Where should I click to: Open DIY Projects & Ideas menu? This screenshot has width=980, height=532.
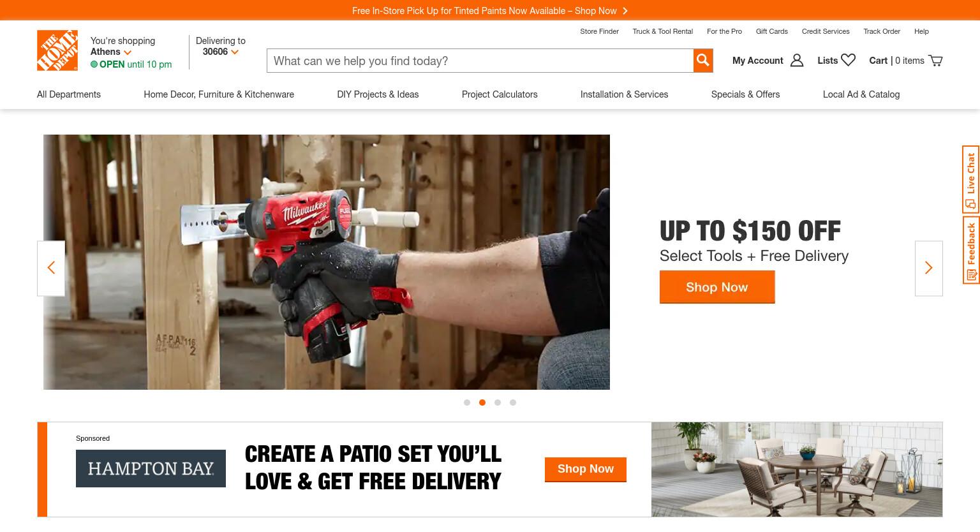point(378,94)
